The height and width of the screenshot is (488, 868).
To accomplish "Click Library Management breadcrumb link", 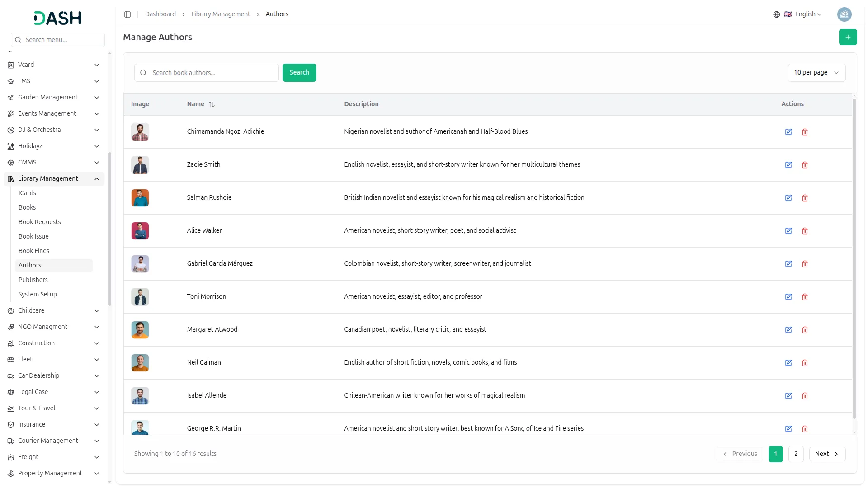I will click(x=221, y=14).
